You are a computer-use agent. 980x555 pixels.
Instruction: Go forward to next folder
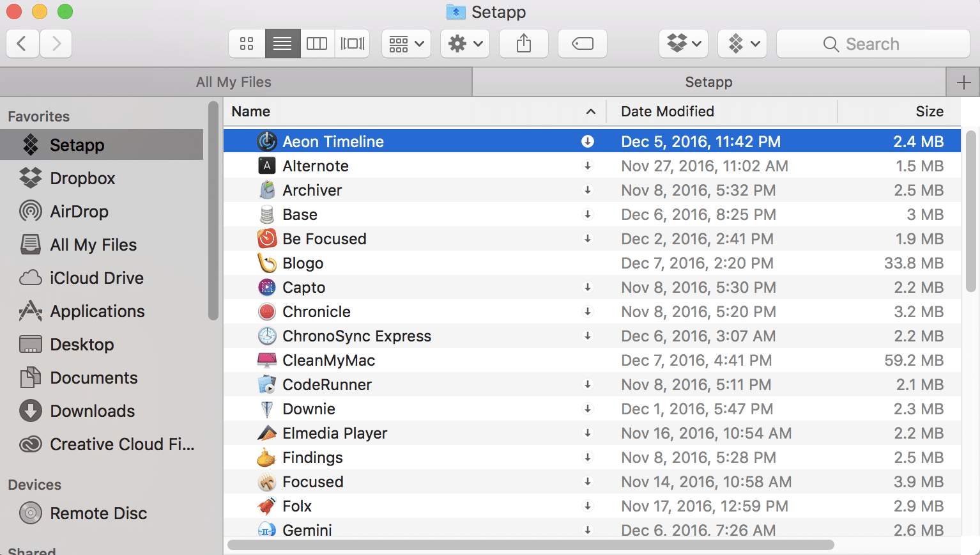[56, 43]
